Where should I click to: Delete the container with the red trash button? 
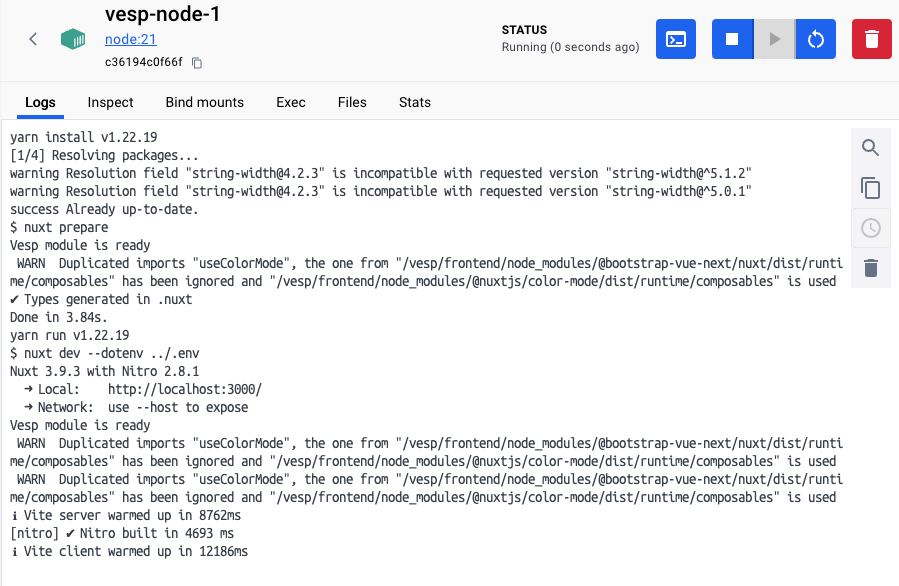click(871, 39)
